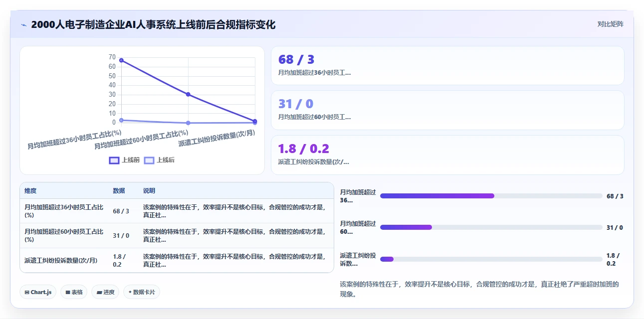Click the 对比矩阵 label in header
644x319 pixels.
(610, 24)
